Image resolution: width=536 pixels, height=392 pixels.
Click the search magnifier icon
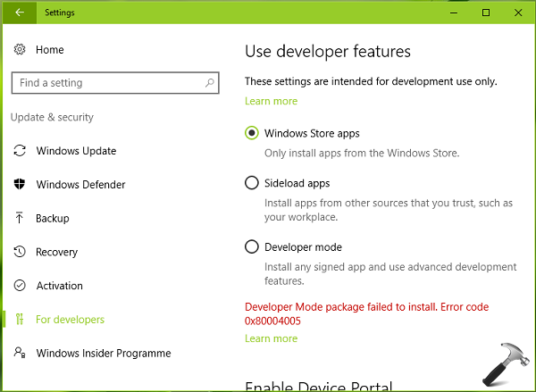click(209, 83)
